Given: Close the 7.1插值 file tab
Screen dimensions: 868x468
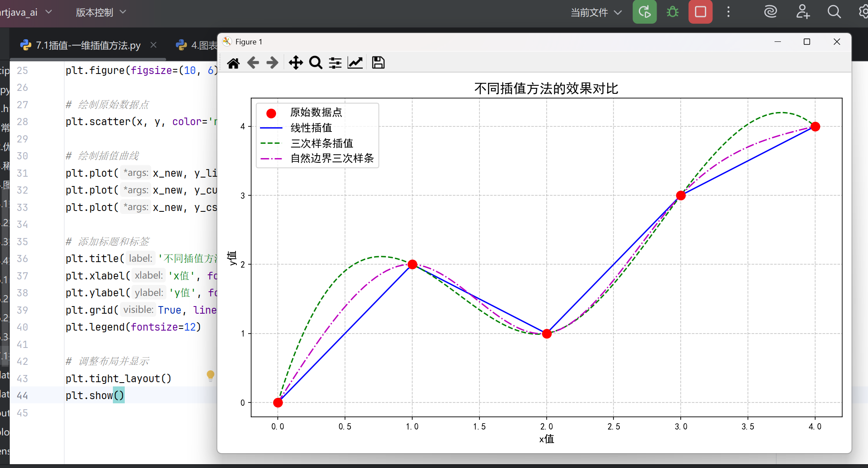Looking at the screenshot, I should (x=153, y=45).
